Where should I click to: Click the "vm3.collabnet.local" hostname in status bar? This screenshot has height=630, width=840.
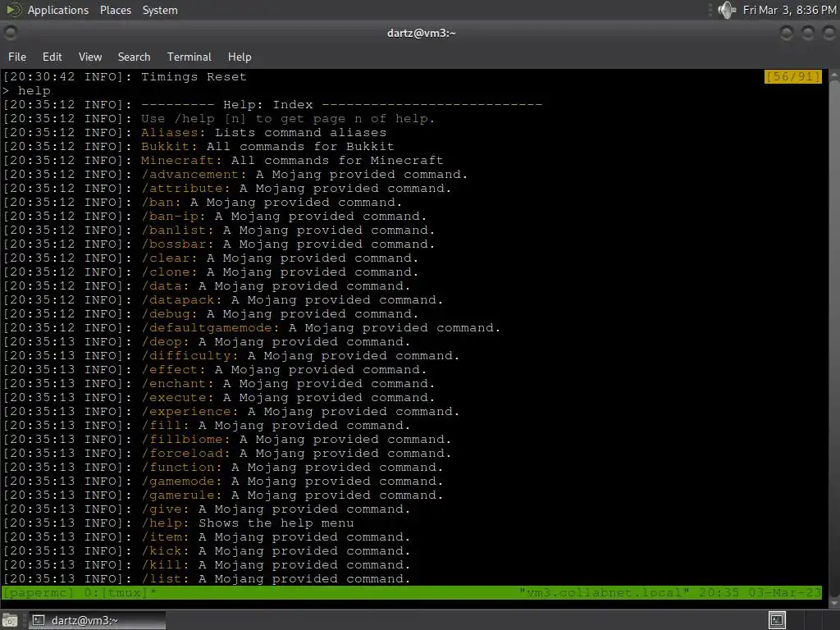604,592
